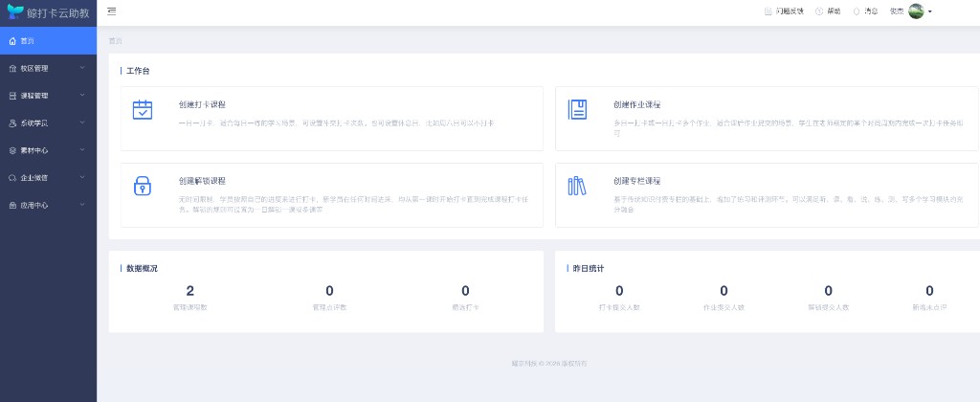This screenshot has width=980, height=402.
Task: Open the 问题反馈 feedback link
Action: tap(790, 11)
